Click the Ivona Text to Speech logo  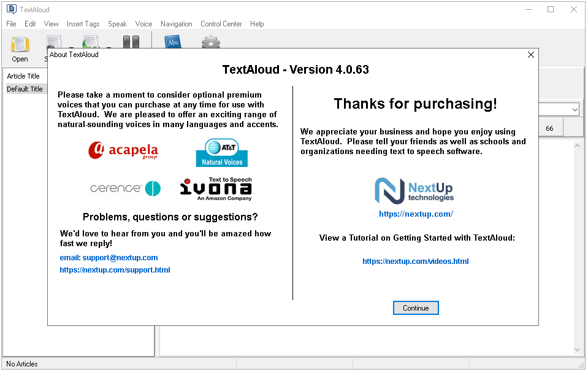[216, 189]
